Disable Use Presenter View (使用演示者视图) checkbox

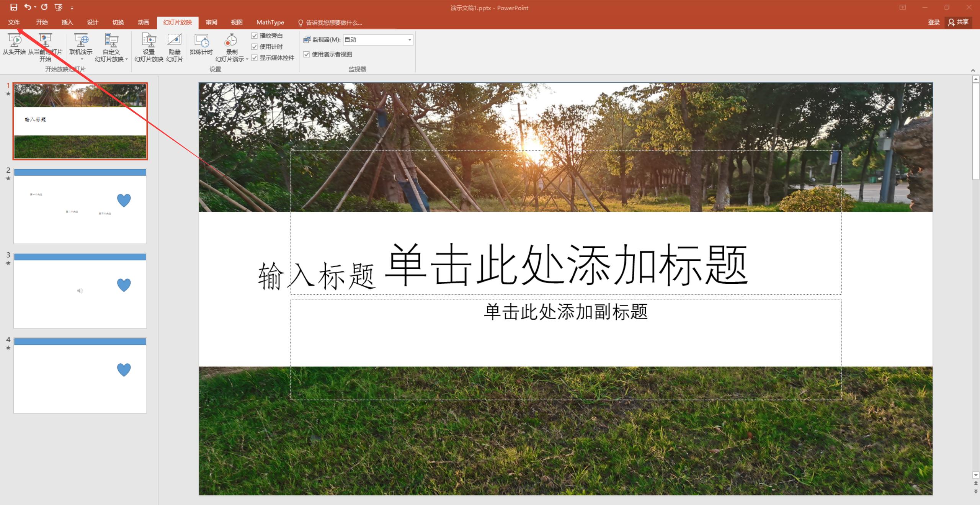click(307, 54)
